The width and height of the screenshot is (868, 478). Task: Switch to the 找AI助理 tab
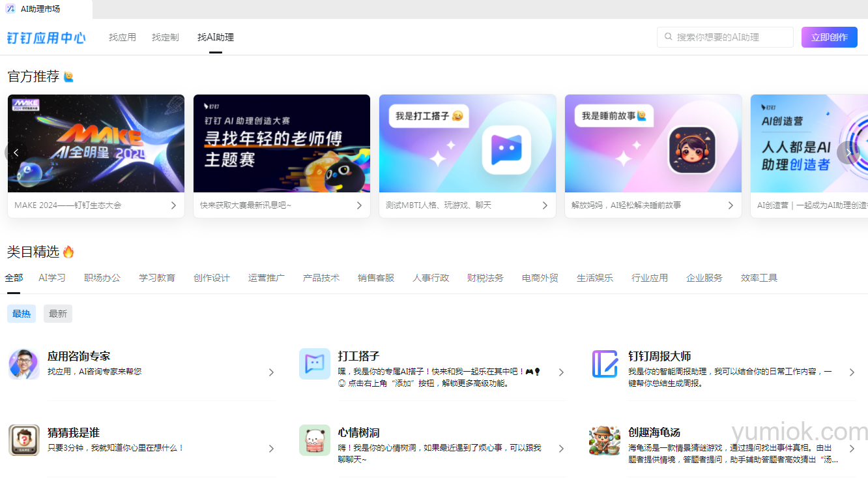coord(215,37)
